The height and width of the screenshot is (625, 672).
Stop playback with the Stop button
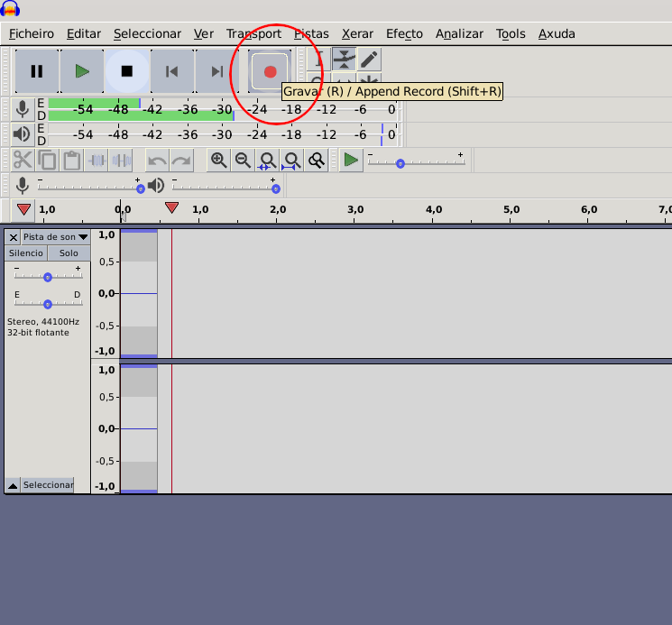point(127,71)
